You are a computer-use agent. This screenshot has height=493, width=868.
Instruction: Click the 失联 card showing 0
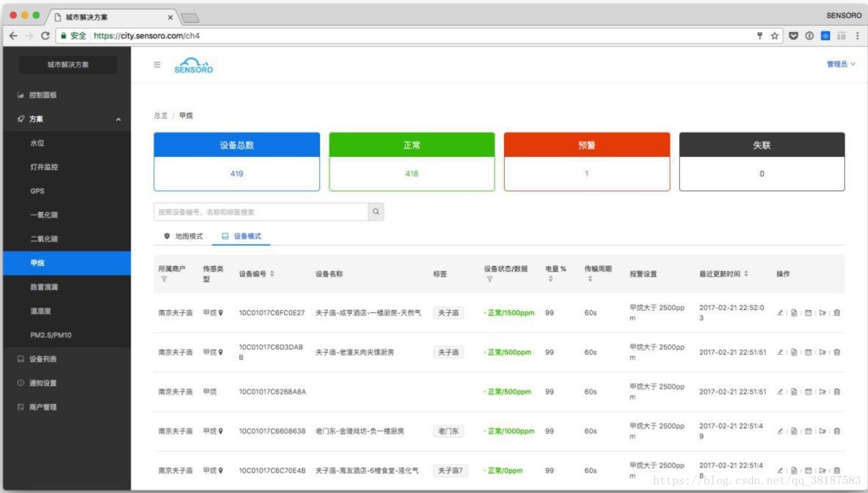tap(762, 161)
